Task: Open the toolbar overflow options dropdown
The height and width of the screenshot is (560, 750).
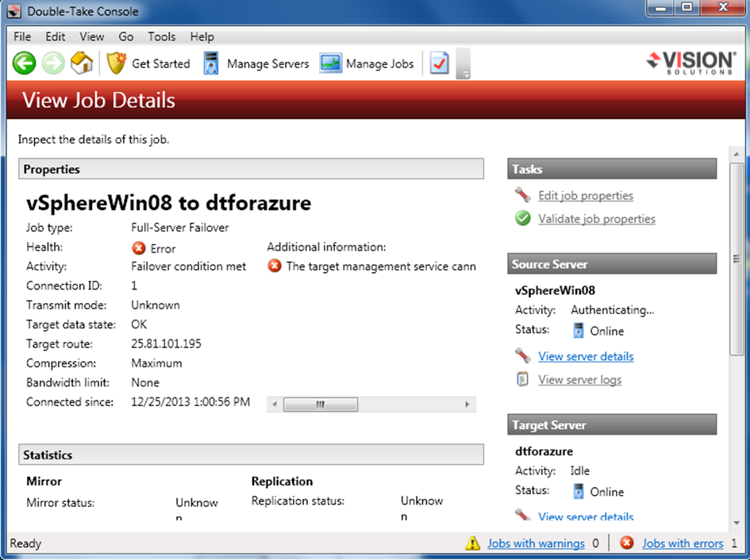Action: pos(463,63)
